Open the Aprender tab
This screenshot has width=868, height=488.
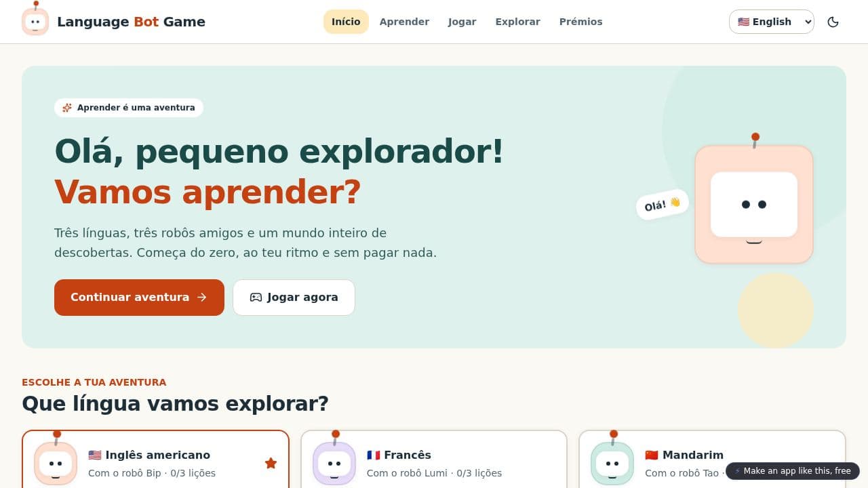coord(404,22)
